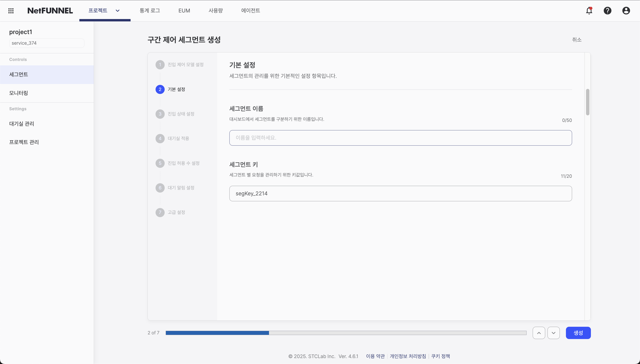Select 세그먼트 in the Controls sidebar
The width and height of the screenshot is (640, 364).
18,74
